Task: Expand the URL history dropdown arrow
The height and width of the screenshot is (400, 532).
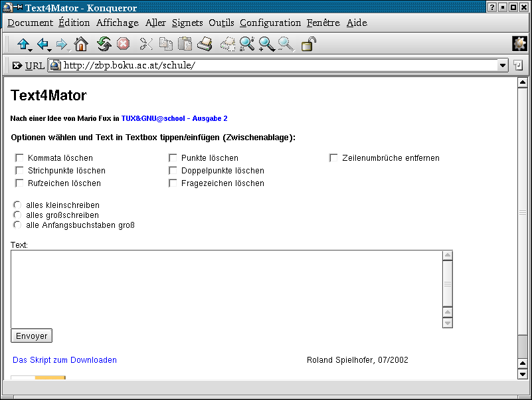Action: coord(502,65)
